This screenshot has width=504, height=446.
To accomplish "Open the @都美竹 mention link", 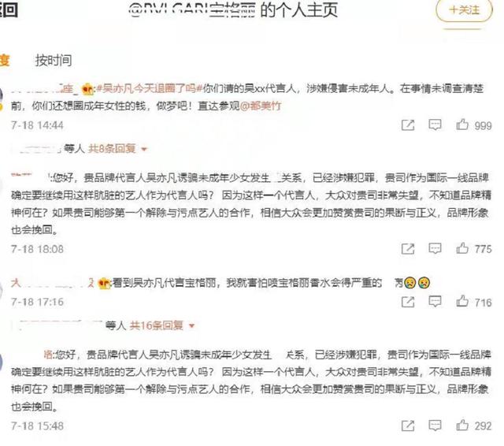I will click(x=261, y=106).
